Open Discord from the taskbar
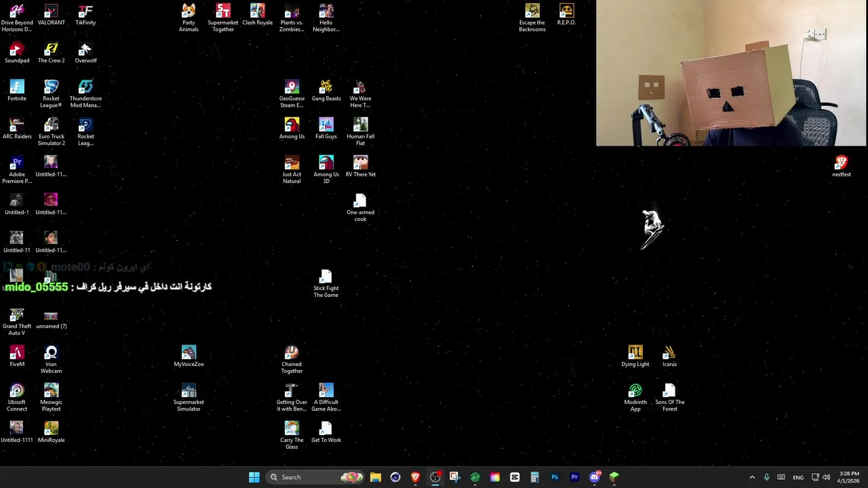The width and height of the screenshot is (868, 488). 595,477
